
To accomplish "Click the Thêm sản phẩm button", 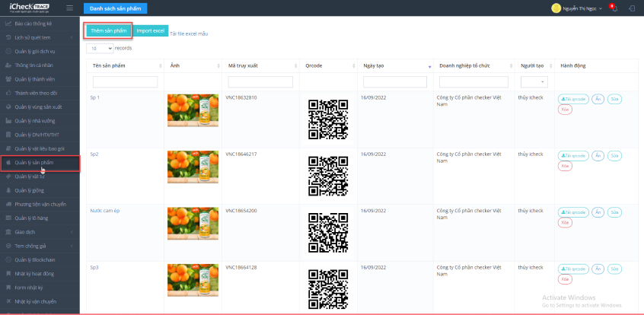I will 108,30.
